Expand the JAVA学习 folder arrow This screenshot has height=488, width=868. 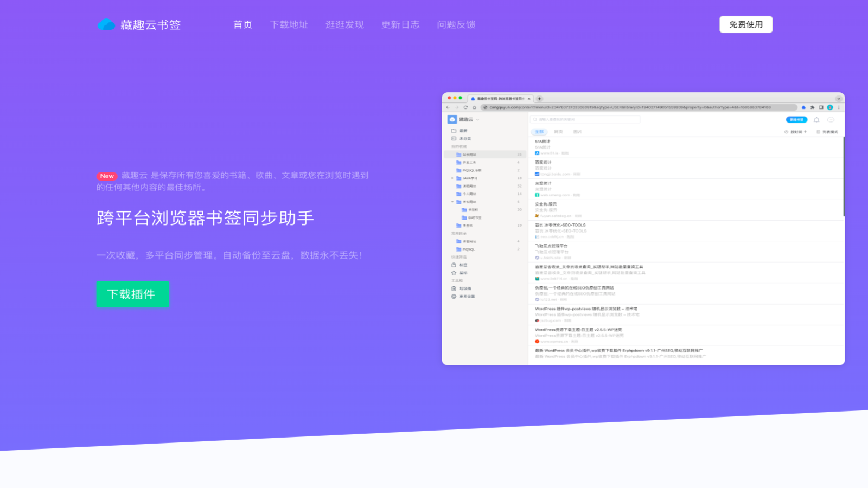point(452,178)
